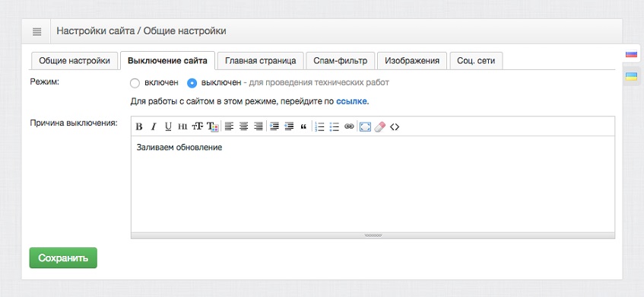
Task: Open the "Общие настройки" tab
Action: point(75,61)
